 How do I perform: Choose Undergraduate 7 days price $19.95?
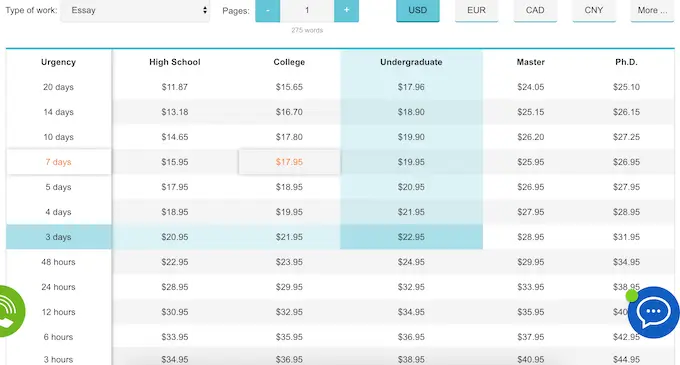pyautogui.click(x=411, y=162)
